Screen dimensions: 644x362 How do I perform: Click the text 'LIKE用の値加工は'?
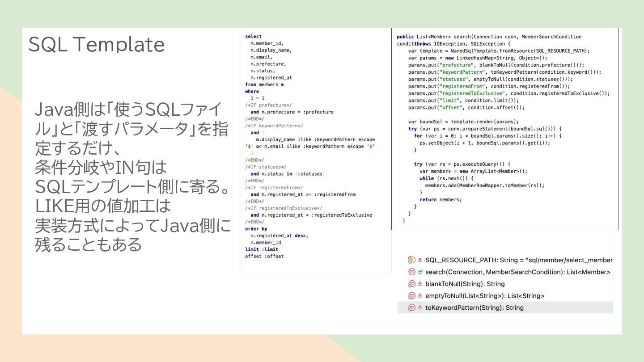point(103,206)
